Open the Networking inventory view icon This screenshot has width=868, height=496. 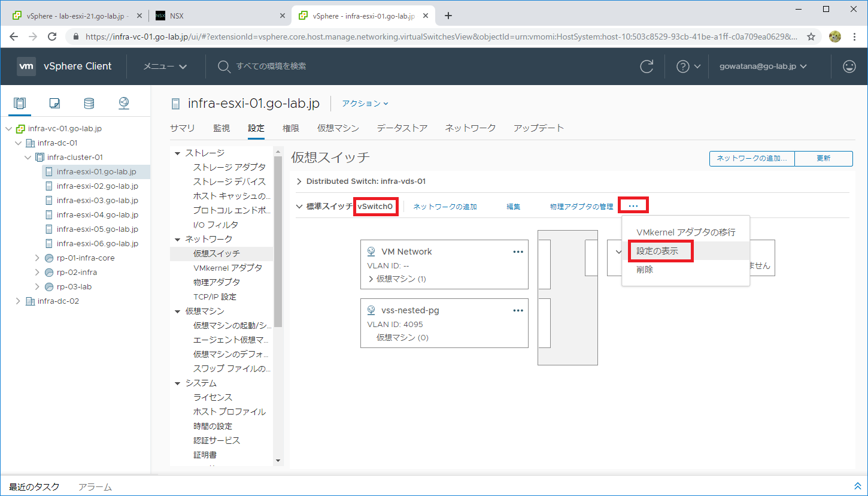coord(124,103)
